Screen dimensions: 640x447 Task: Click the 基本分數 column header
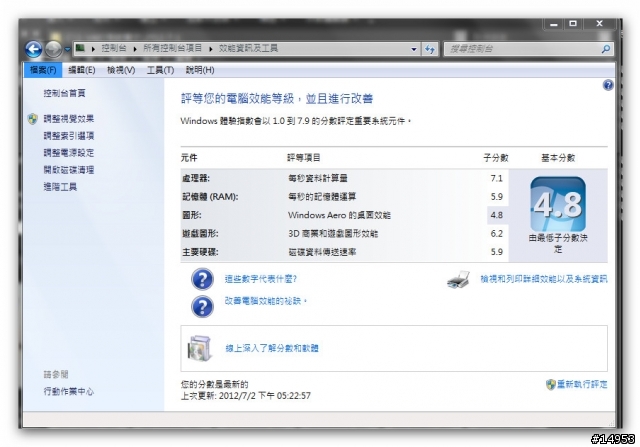558,158
